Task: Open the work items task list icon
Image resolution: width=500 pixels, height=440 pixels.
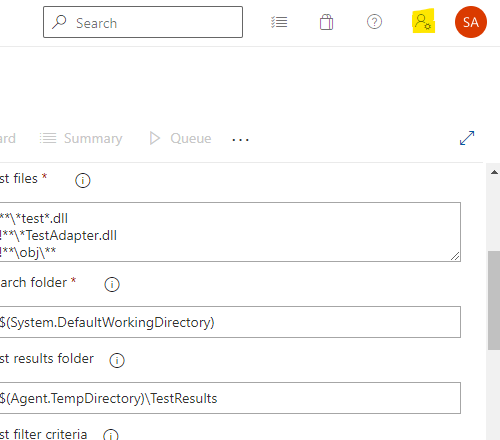Action: tap(279, 22)
